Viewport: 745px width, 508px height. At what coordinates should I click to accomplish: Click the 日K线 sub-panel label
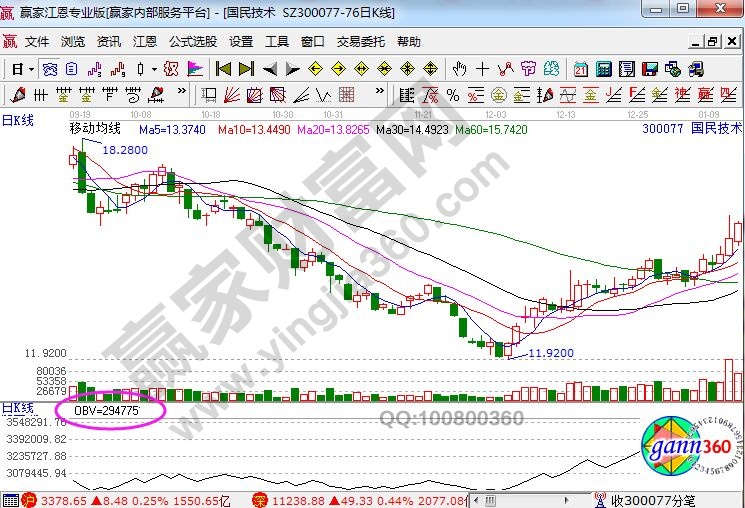point(18,408)
